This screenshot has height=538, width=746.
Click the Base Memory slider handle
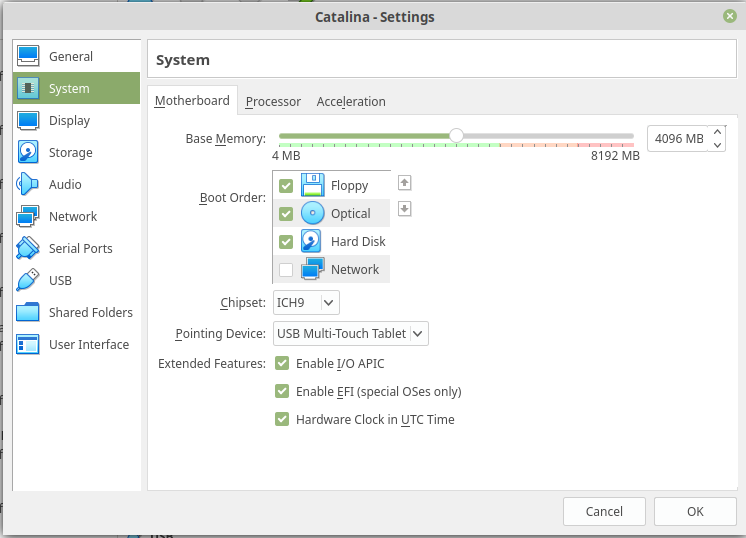tap(456, 136)
